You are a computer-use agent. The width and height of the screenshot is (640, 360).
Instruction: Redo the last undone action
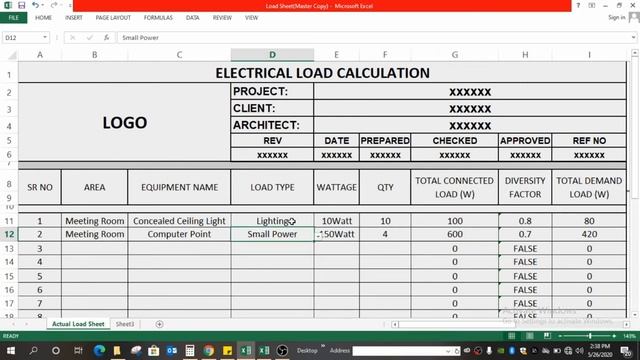coord(54,5)
